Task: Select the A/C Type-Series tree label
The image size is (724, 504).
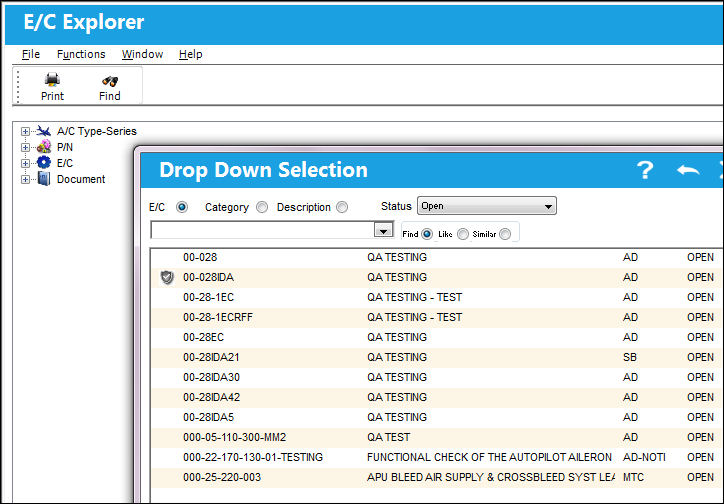Action: [x=97, y=131]
